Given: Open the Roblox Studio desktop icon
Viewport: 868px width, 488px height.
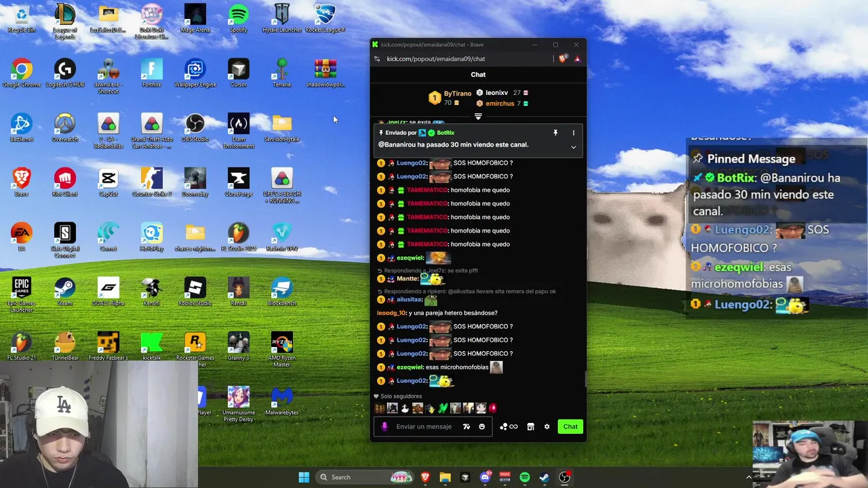Looking at the screenshot, I should 195,292.
